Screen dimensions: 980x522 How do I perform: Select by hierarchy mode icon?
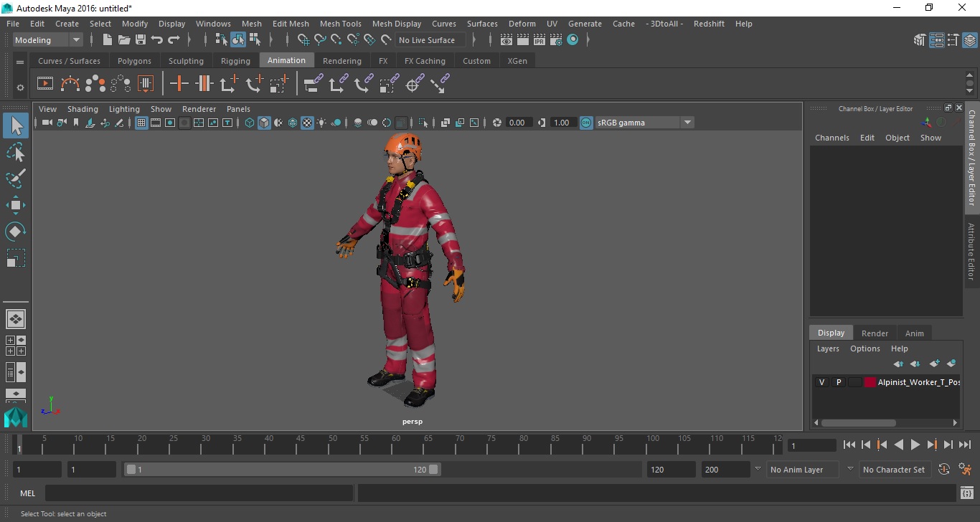coord(222,40)
